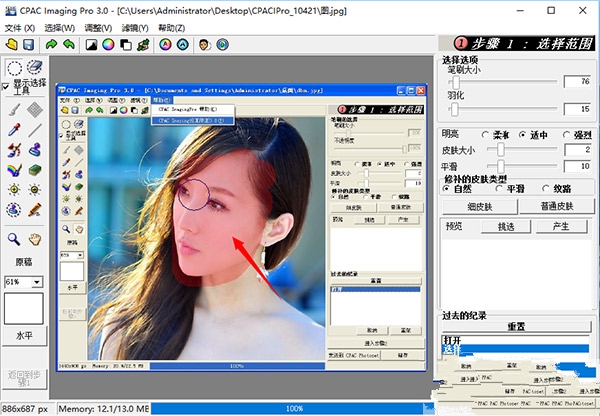
Task: Click the brush size value field 76
Action: (577, 82)
